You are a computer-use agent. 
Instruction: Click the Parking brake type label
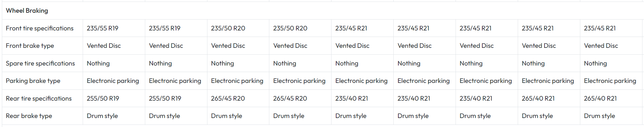pyautogui.click(x=33, y=81)
